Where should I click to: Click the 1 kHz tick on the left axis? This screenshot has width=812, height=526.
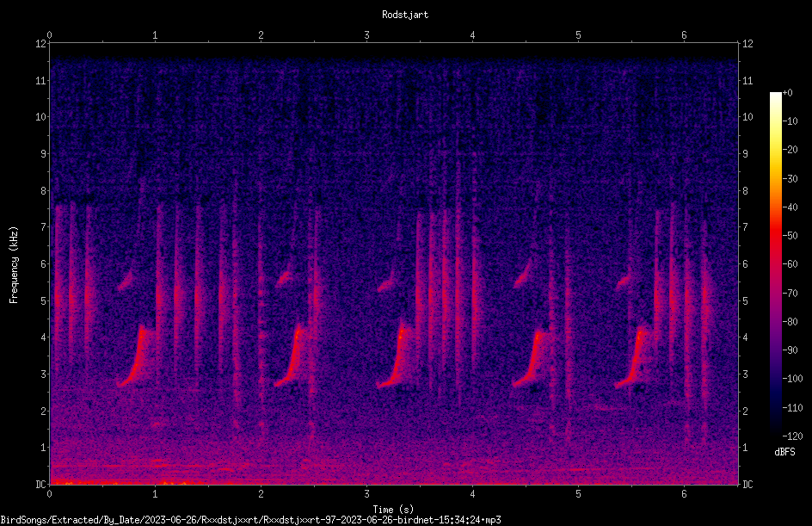pyautogui.click(x=43, y=448)
